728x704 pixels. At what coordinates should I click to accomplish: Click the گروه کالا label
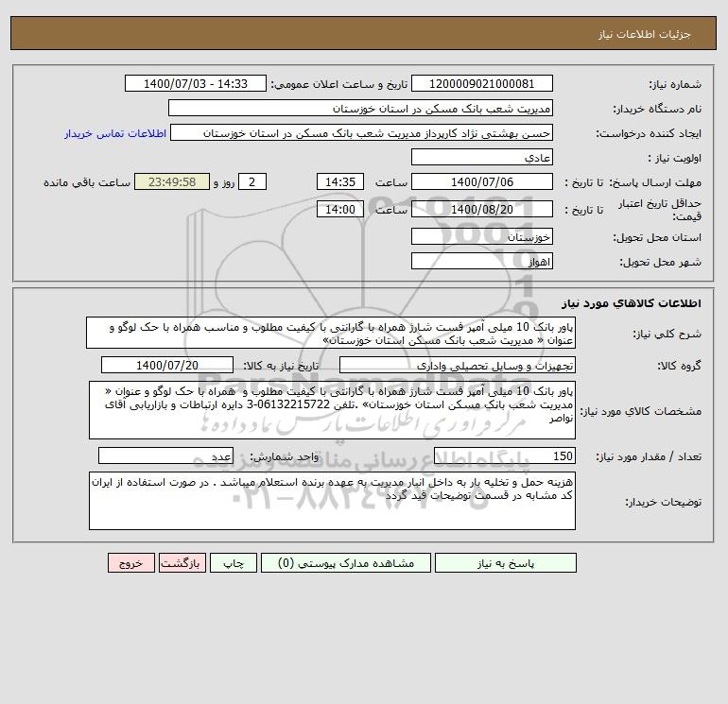point(679,366)
